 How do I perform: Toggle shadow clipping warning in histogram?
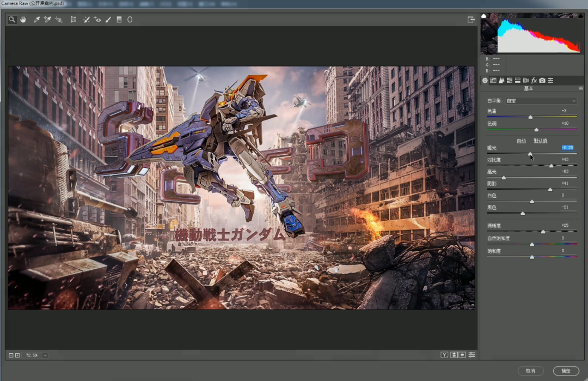pos(484,16)
